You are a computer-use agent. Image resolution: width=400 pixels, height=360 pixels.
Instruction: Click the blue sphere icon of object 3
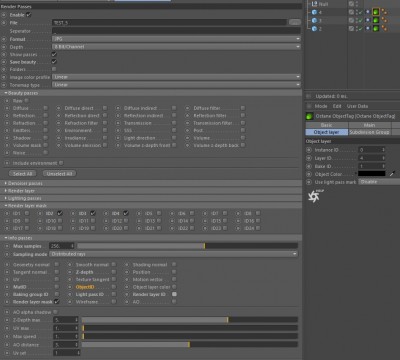pyautogui.click(x=314, y=21)
